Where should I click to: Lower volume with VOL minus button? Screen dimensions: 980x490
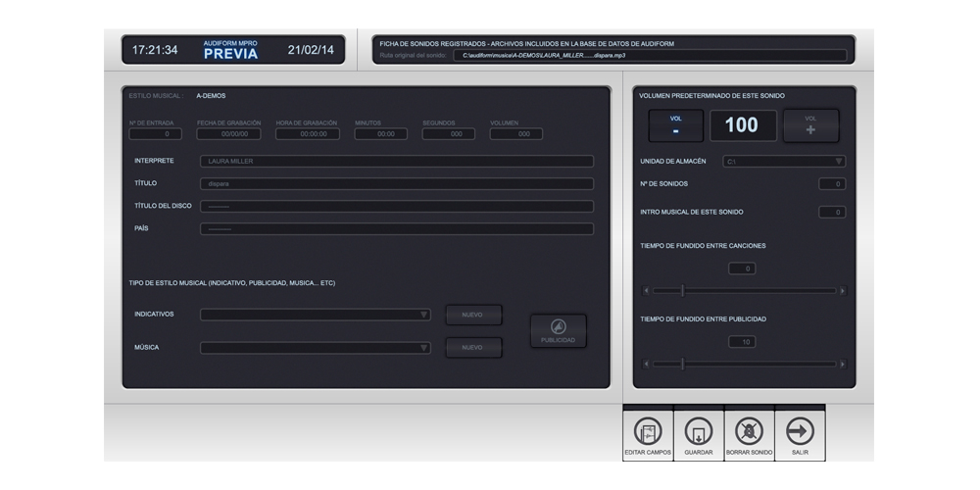click(x=675, y=125)
